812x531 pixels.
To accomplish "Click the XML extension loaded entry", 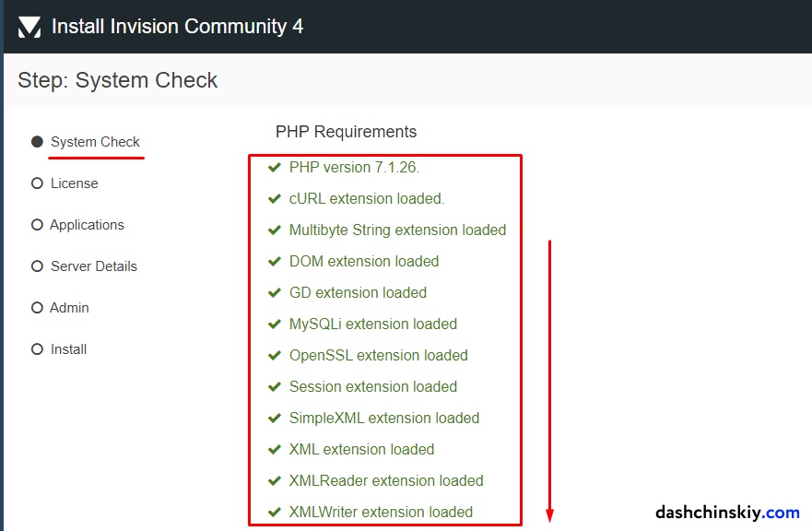I will (x=361, y=449).
